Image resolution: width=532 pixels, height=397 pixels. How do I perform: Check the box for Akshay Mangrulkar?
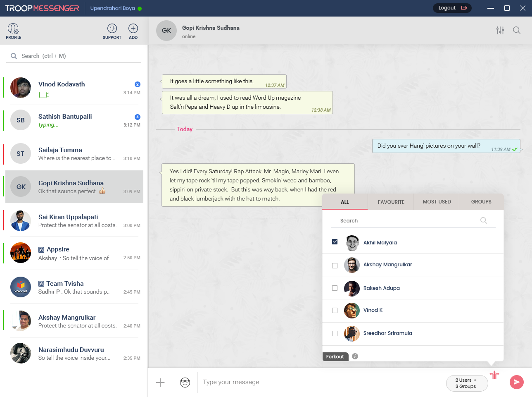coord(335,265)
